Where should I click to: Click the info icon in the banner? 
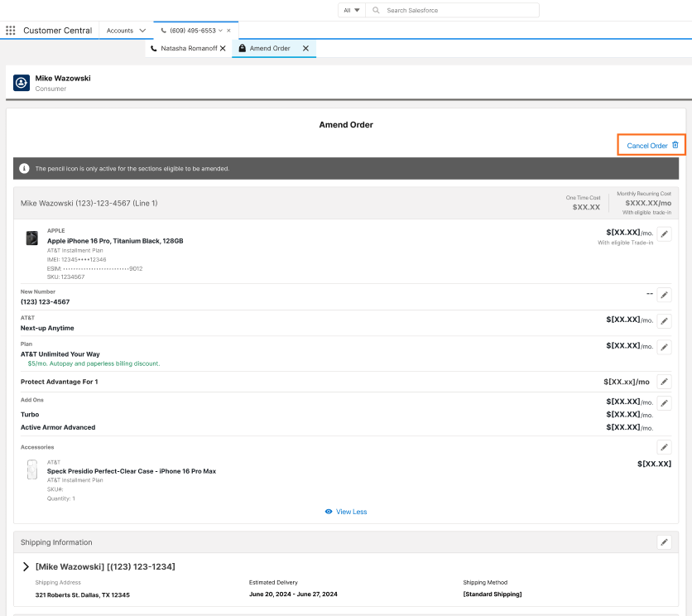click(x=24, y=169)
